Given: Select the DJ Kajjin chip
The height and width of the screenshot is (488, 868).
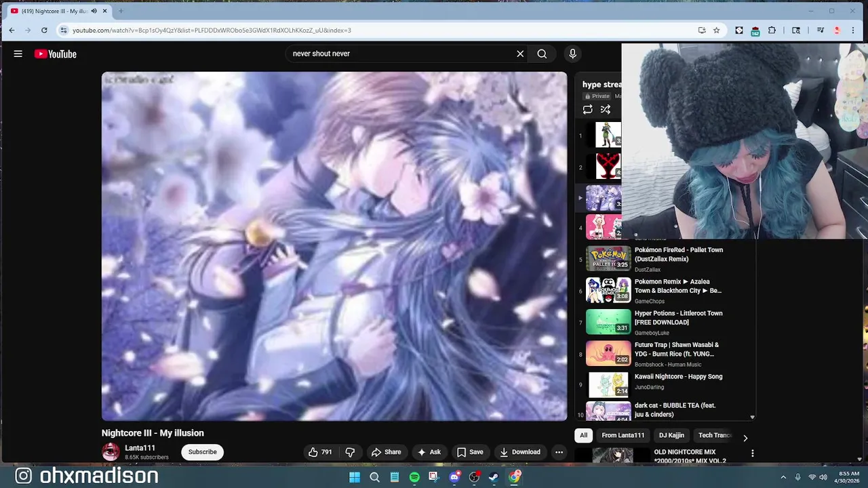Looking at the screenshot, I should pyautogui.click(x=671, y=435).
